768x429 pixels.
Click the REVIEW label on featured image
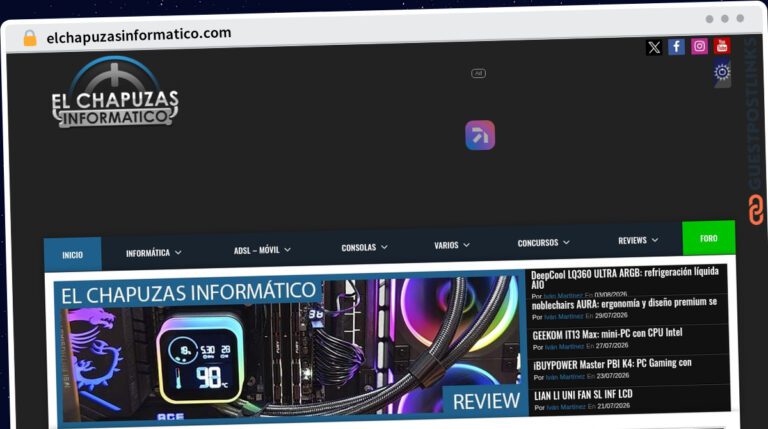tap(486, 401)
